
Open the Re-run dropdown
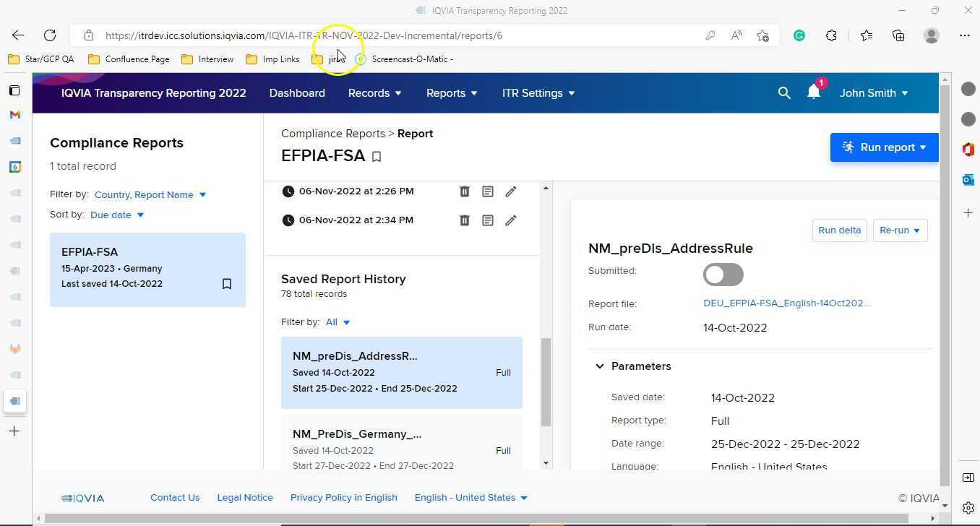[900, 230]
